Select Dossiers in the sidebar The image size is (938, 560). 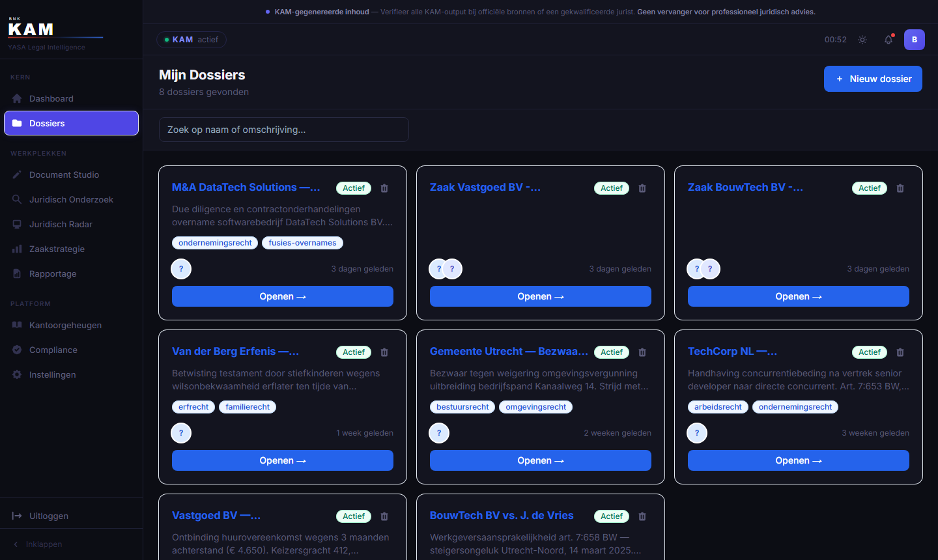71,123
